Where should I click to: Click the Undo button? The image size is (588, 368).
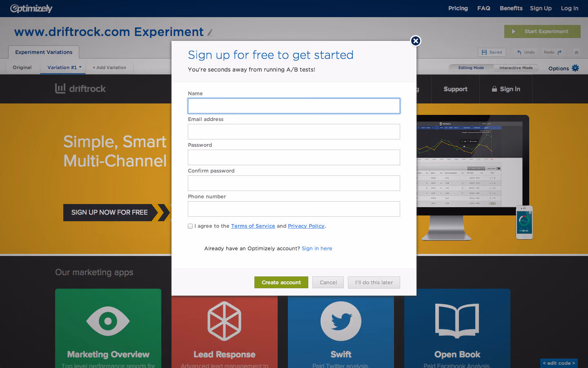point(526,52)
